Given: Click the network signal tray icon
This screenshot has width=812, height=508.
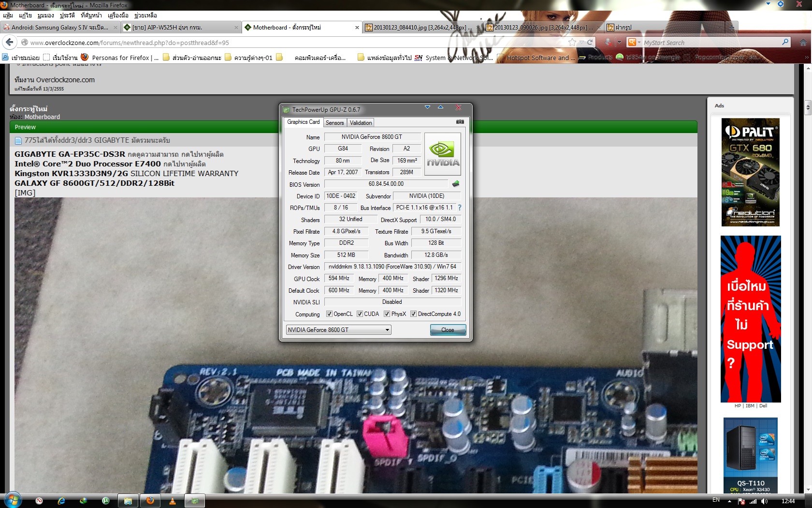Looking at the screenshot, I should point(753,501).
